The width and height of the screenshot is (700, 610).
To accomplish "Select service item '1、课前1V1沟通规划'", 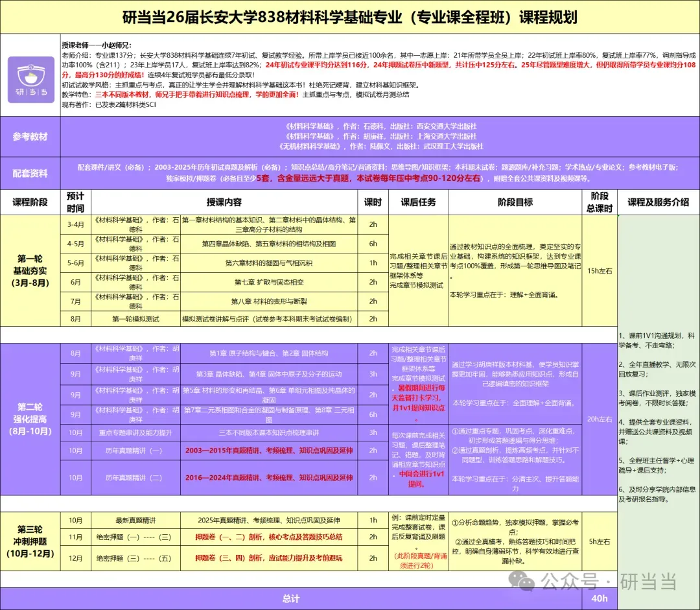I will click(x=657, y=341).
